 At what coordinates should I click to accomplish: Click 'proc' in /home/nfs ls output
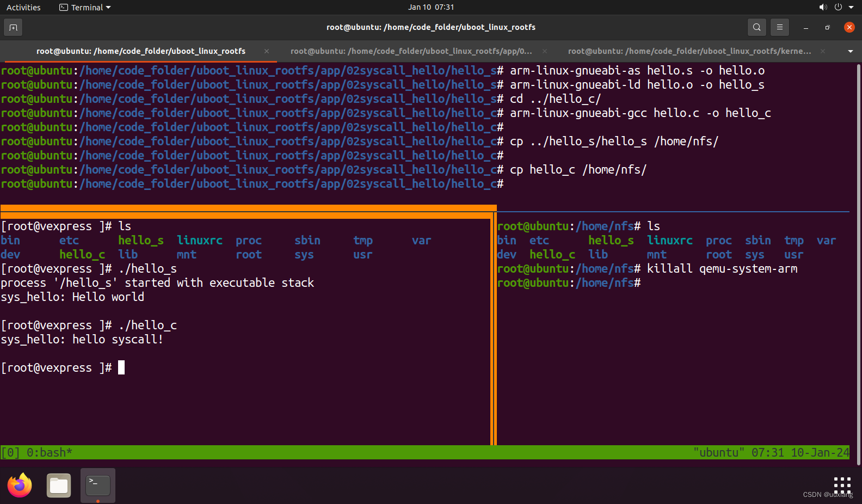pyautogui.click(x=719, y=241)
